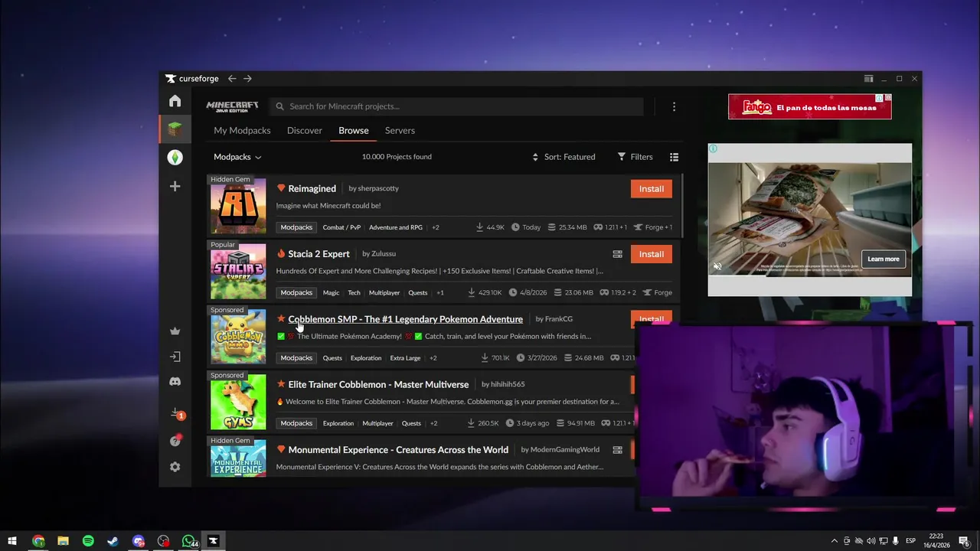Click the heart icon next to Reimagined

pyautogui.click(x=281, y=188)
